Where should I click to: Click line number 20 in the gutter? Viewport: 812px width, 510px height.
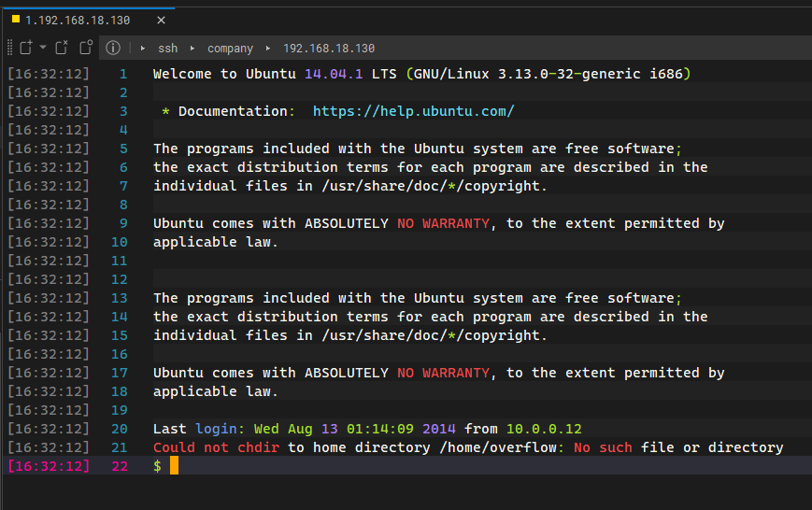(x=119, y=429)
